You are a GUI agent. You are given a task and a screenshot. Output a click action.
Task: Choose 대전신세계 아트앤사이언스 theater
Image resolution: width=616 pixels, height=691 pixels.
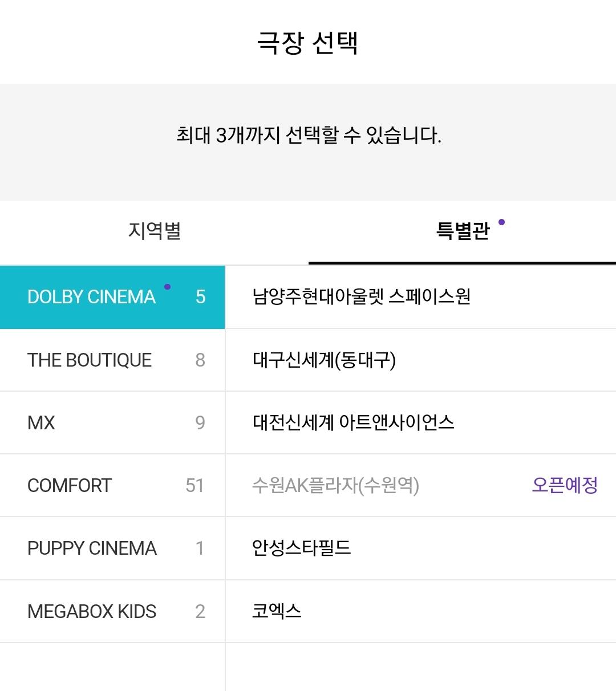click(353, 423)
